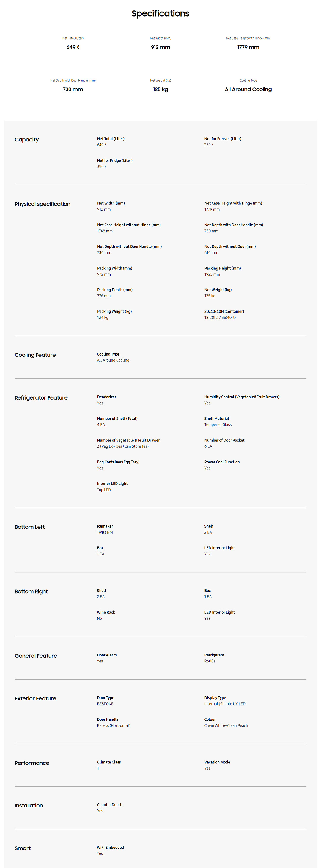
Task: Select the Packing Weight (kg) label
Action: (x=114, y=311)
